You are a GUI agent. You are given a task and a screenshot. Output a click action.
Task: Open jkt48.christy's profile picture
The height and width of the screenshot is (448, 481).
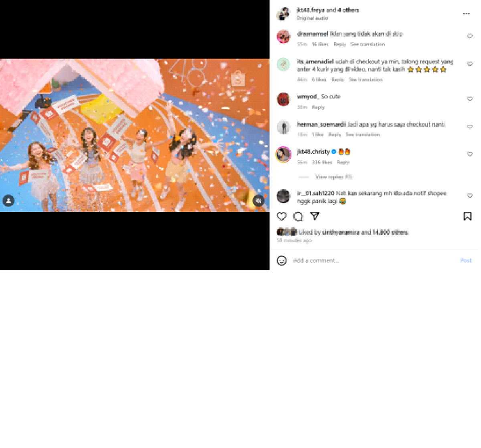283,154
